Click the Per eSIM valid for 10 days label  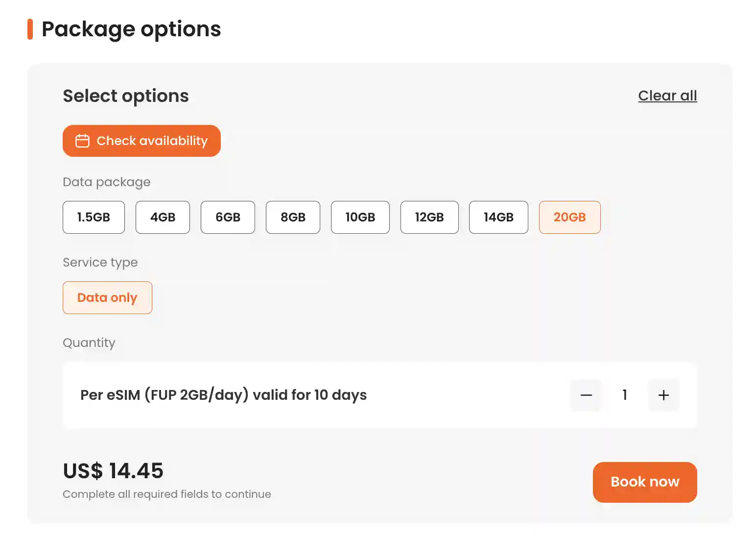(x=223, y=395)
